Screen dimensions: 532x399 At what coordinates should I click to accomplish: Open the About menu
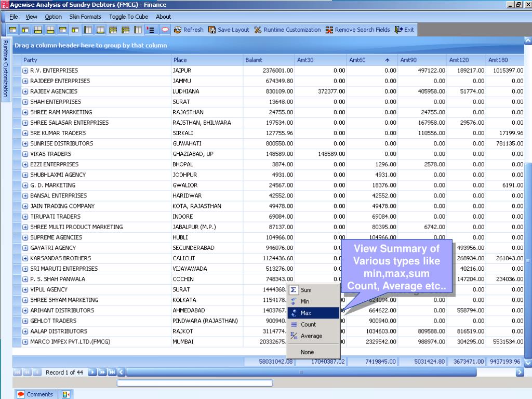point(163,17)
